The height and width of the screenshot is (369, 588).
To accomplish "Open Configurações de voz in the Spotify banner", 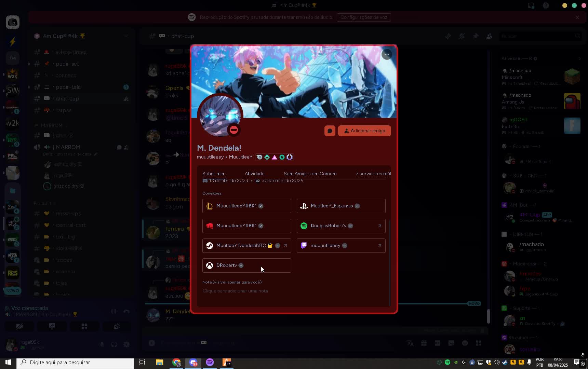I will coord(364,17).
